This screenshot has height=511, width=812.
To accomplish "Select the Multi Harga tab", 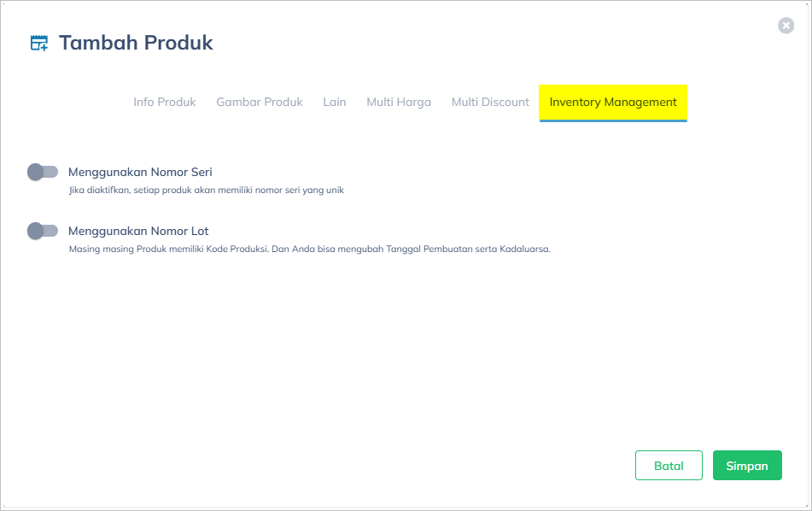I will [x=399, y=102].
